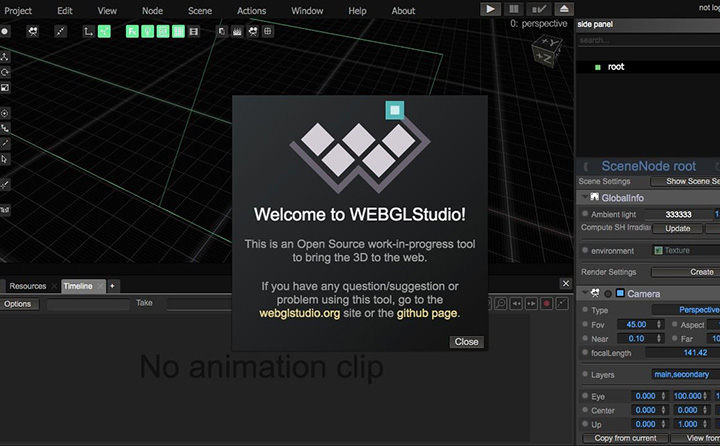Click Create for Render Settings
The image size is (720, 446).
[x=686, y=272]
